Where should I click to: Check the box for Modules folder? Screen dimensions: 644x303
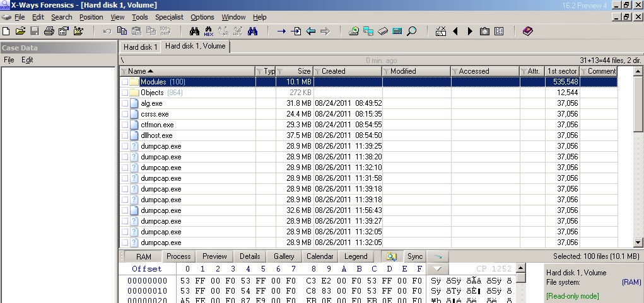point(125,82)
